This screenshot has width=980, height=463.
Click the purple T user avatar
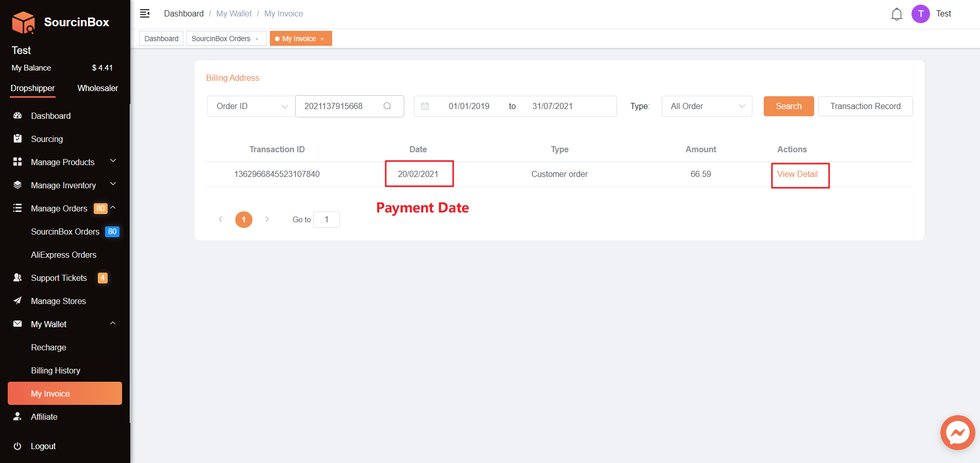tap(920, 14)
